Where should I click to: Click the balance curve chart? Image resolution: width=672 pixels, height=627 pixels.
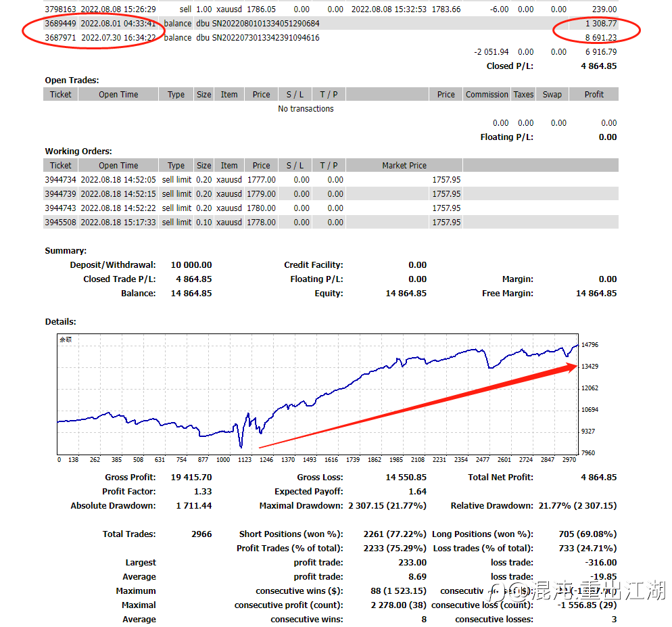(318, 394)
